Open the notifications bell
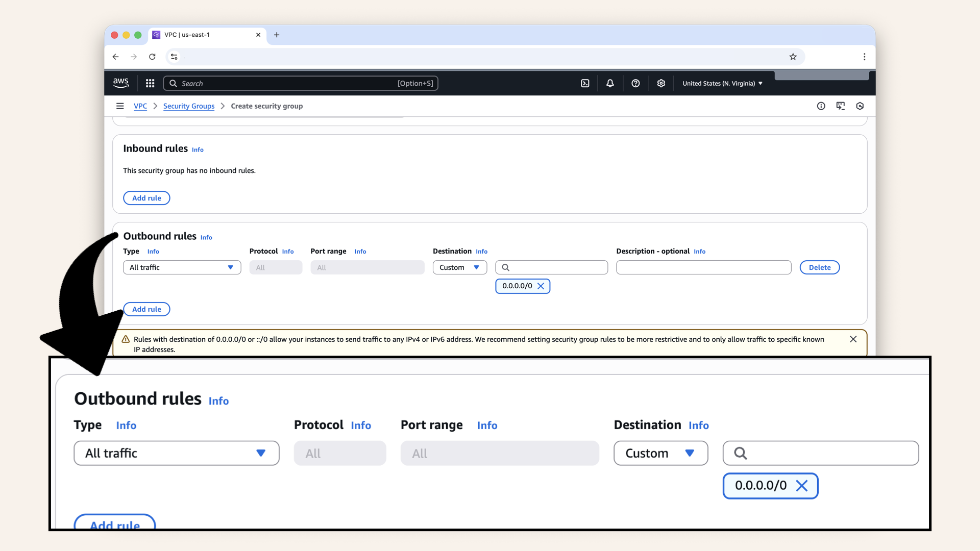This screenshot has height=551, width=980. 610,83
